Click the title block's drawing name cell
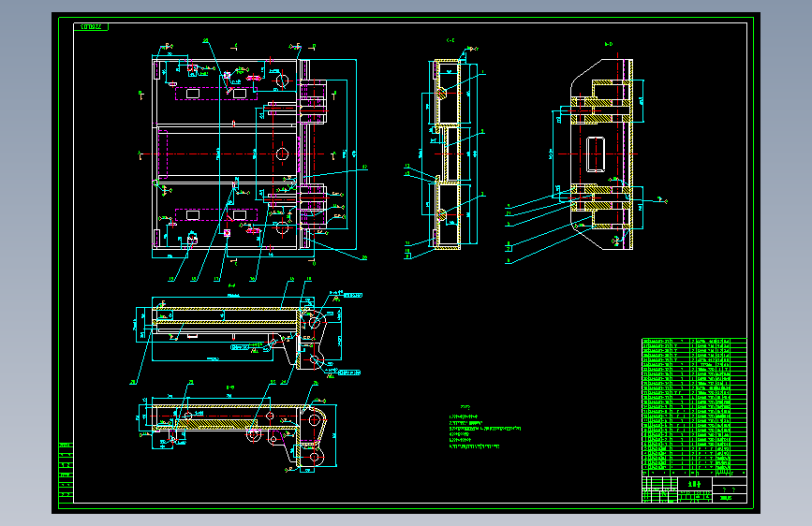Screen dimensions: 812x526 694,485
